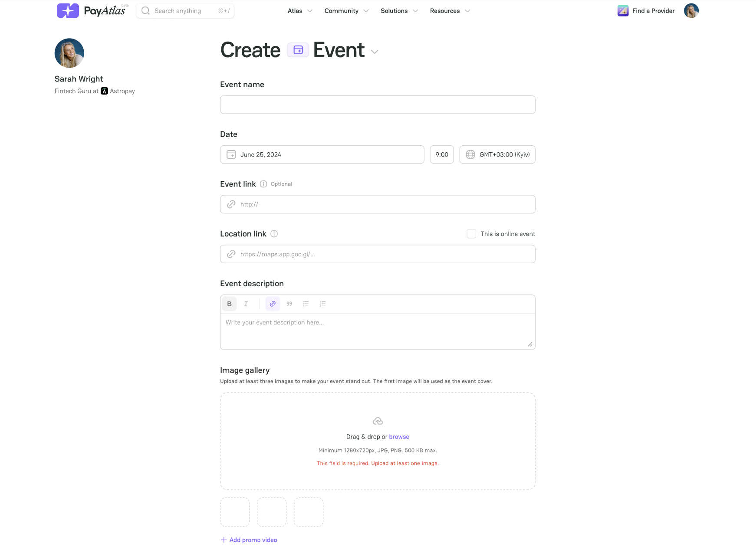Click the Find a Provider link

click(x=646, y=11)
